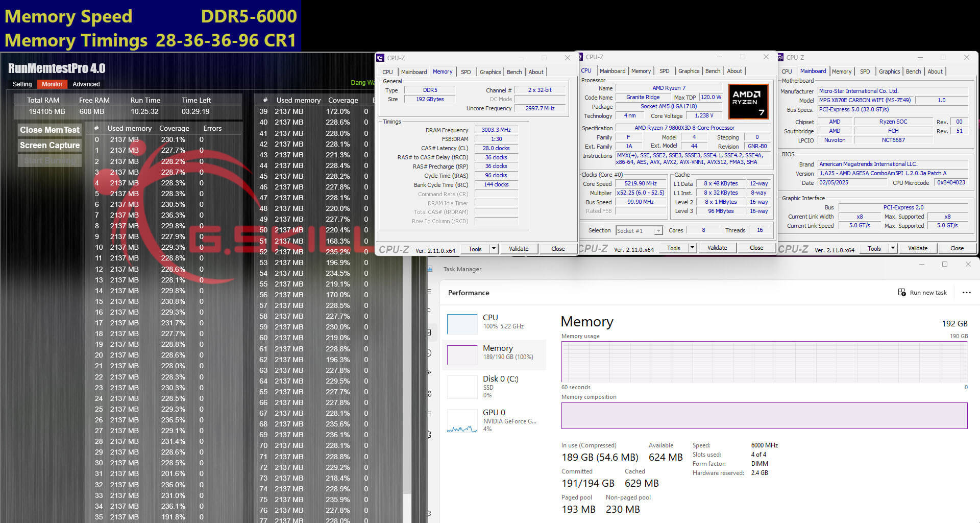
Task: Click Validate in middle CPU-Z window
Action: (x=717, y=248)
